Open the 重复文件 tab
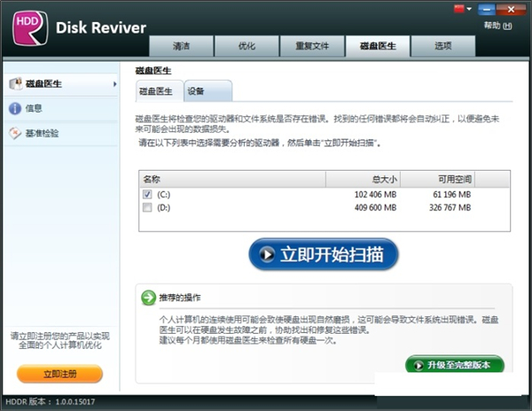532x411 pixels. click(x=312, y=46)
